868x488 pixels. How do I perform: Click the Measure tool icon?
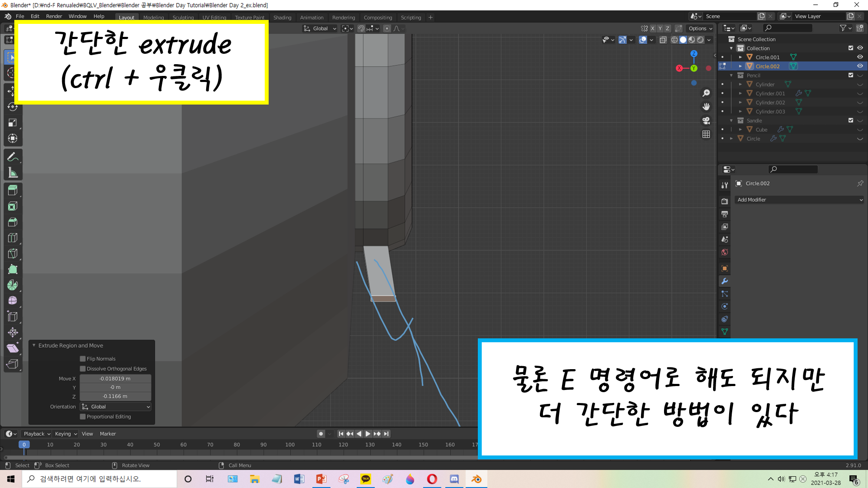(13, 173)
